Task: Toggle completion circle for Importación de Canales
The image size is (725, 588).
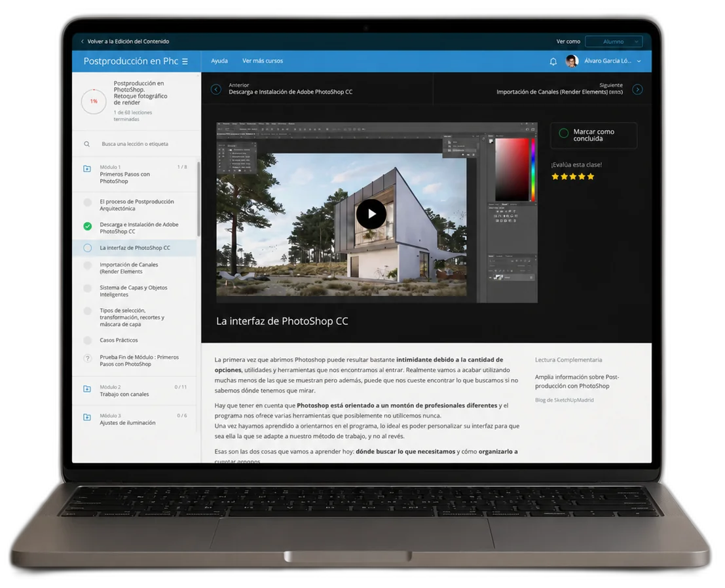Action: 87,265
